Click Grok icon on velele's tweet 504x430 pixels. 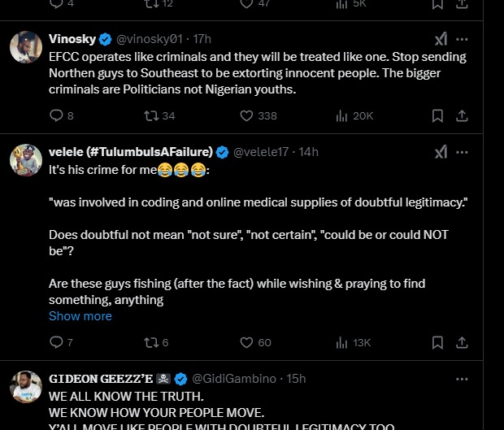point(440,152)
